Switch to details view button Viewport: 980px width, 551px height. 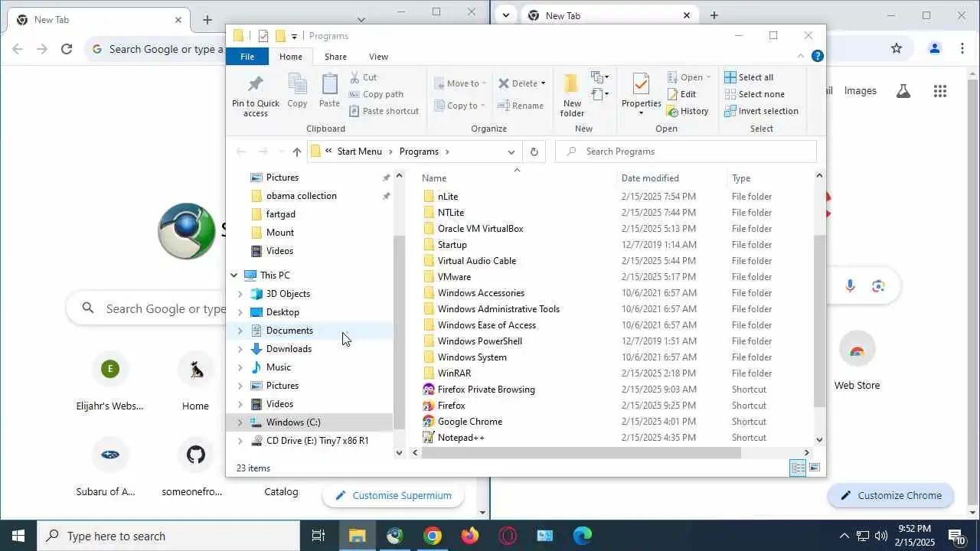(798, 468)
